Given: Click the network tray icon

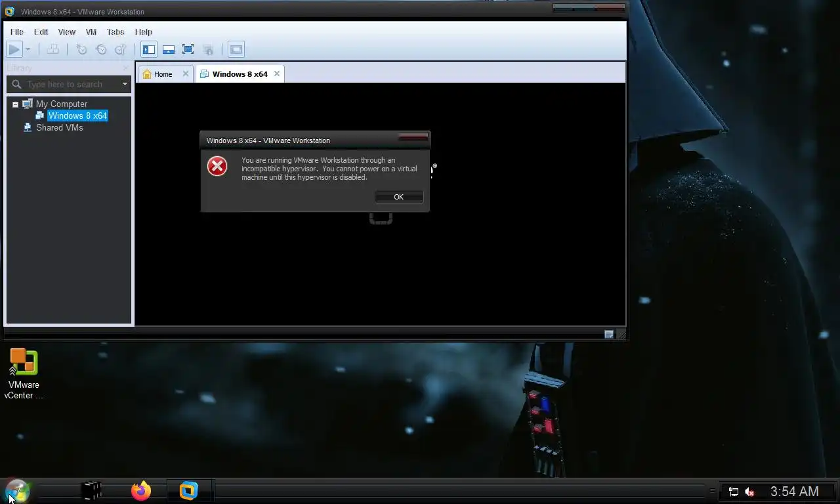Looking at the screenshot, I should (x=734, y=492).
